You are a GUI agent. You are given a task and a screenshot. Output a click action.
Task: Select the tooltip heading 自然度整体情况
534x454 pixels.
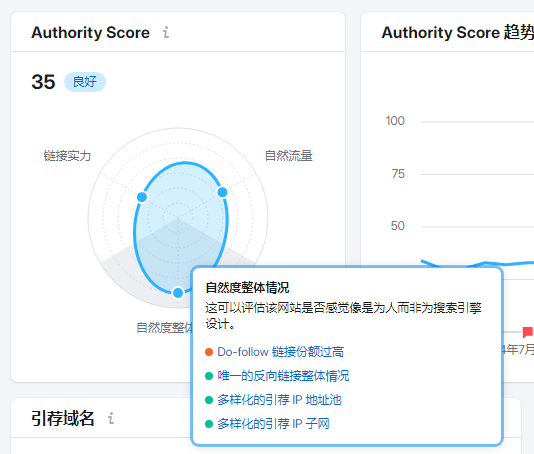pos(247,287)
